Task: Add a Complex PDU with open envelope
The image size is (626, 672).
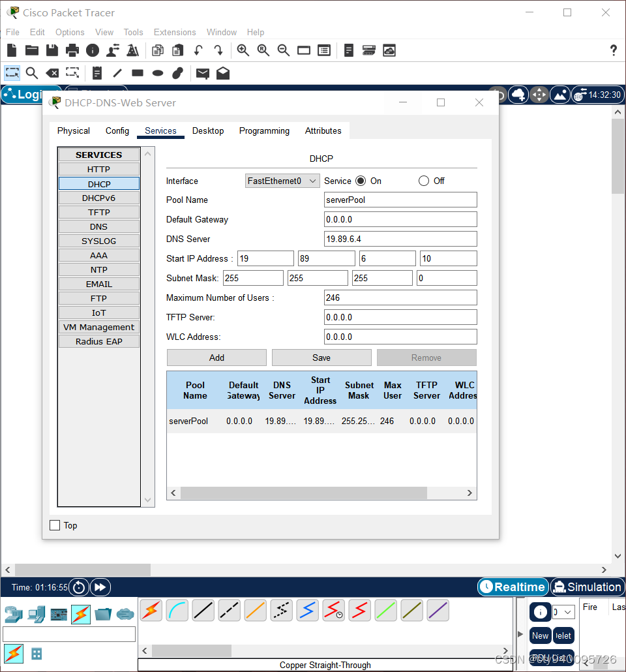Action: (223, 73)
